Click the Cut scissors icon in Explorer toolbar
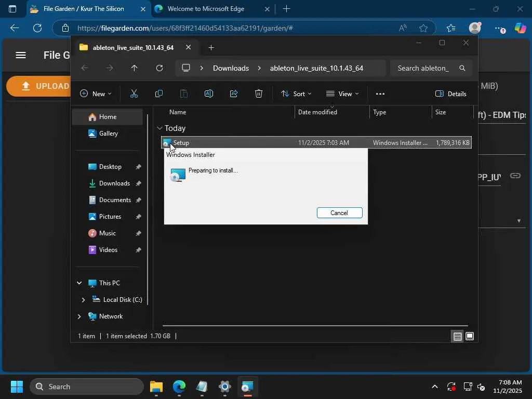Screen dimensions: 532x399 click(x=134, y=94)
